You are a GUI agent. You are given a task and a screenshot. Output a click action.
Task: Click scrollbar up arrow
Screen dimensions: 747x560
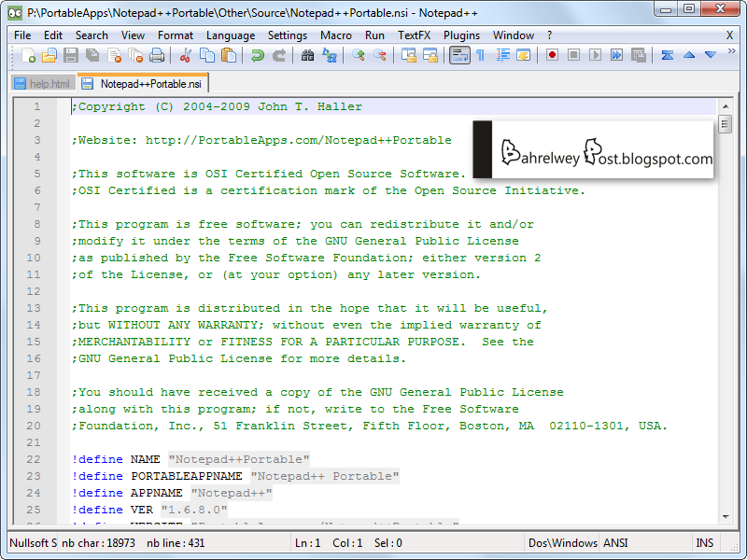(726, 106)
